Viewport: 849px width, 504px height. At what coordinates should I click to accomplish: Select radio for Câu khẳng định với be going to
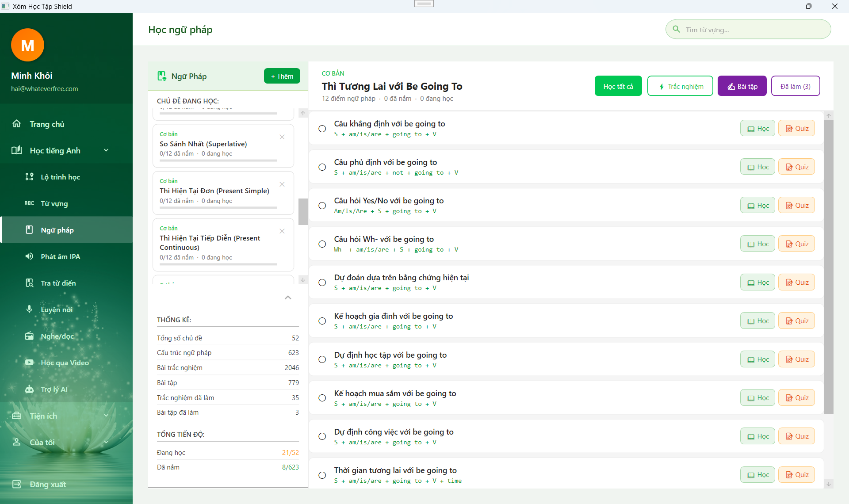(322, 129)
